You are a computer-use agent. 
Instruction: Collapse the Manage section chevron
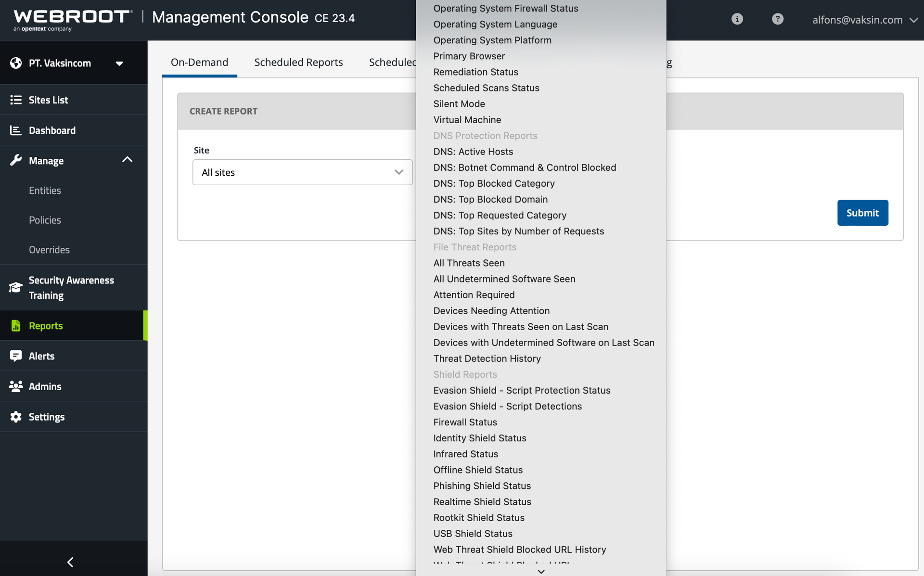coord(127,160)
